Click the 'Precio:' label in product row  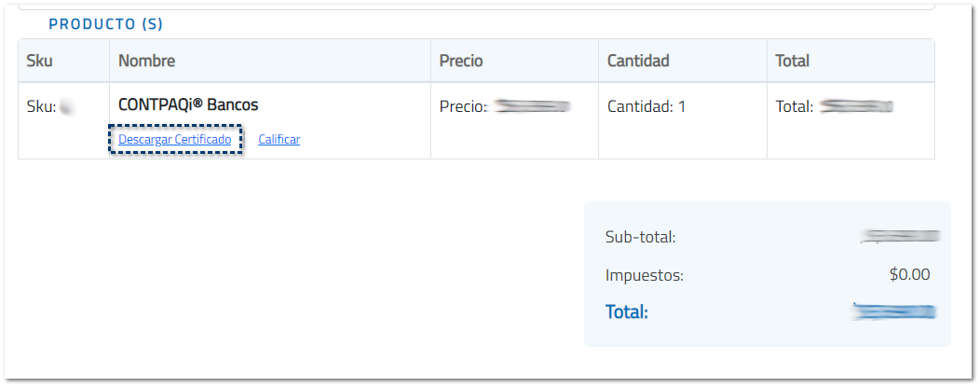(x=463, y=107)
